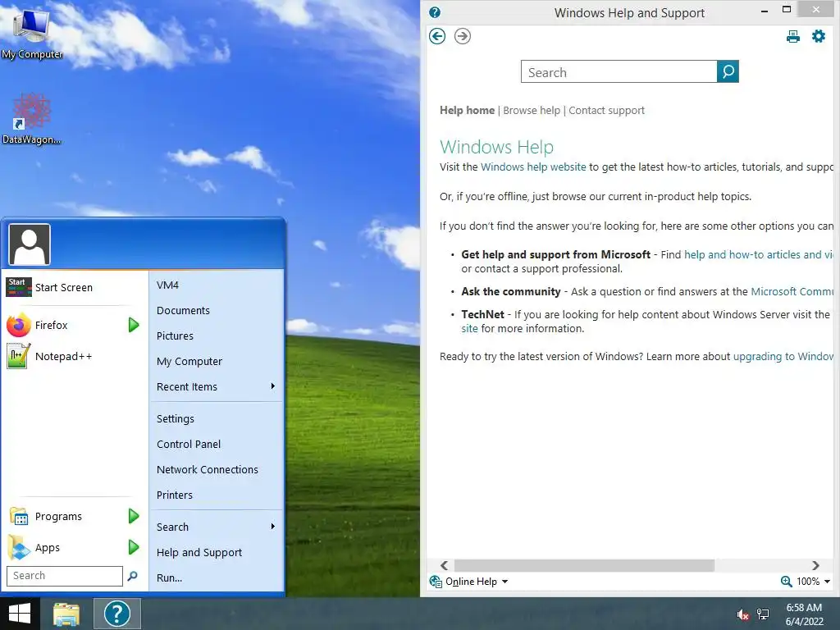Open the Microsoft Community link

[792, 292]
